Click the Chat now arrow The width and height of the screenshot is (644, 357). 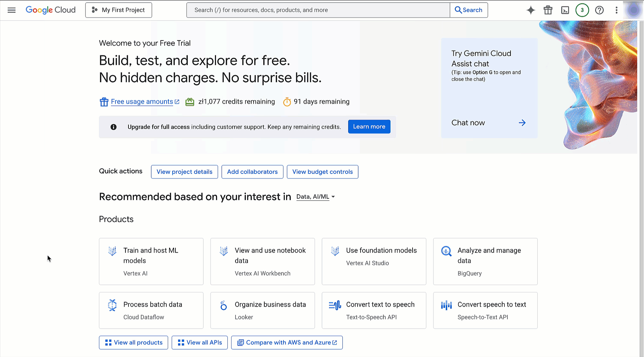[x=522, y=123]
